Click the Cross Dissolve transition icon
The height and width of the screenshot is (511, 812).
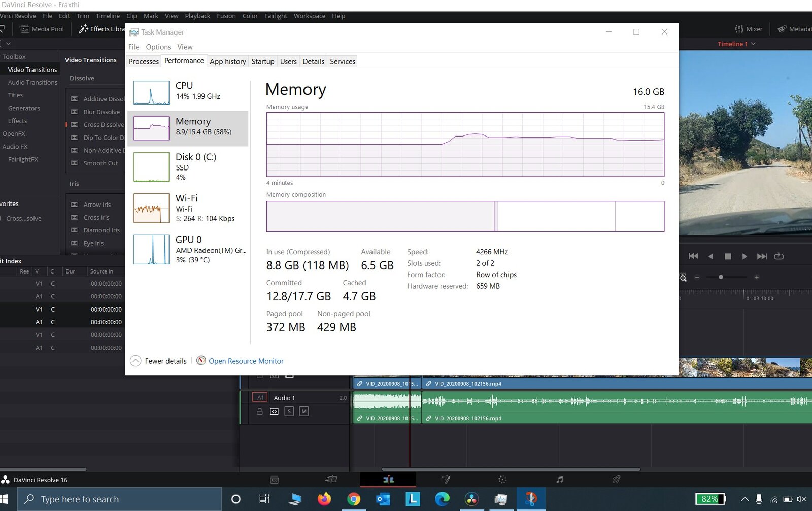point(75,125)
